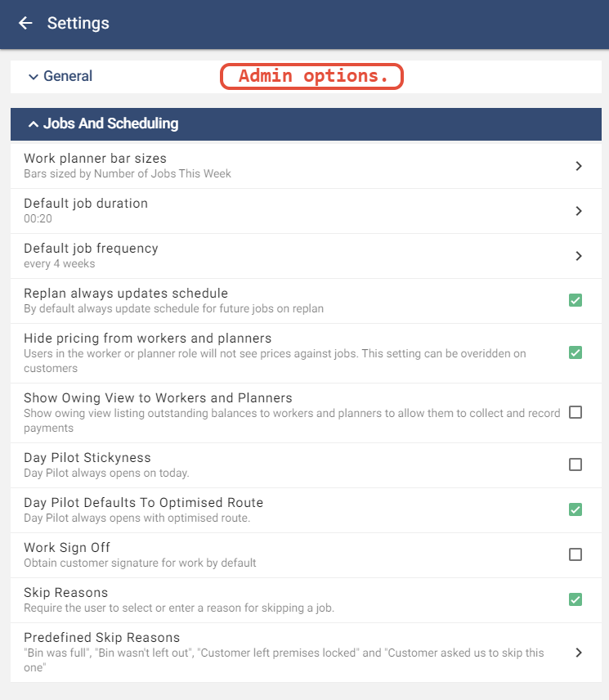Enable Show Owing View to Workers
Image resolution: width=609 pixels, height=700 pixels.
click(x=575, y=412)
